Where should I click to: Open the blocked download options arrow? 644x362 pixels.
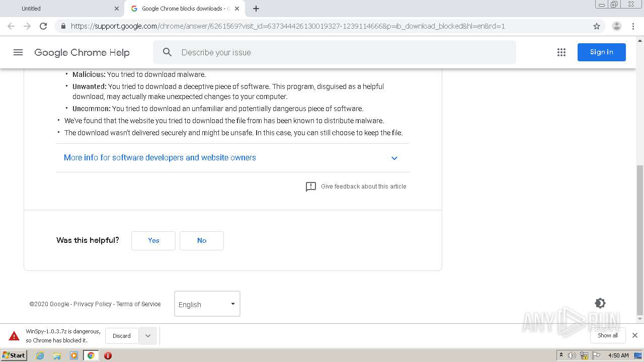148,336
